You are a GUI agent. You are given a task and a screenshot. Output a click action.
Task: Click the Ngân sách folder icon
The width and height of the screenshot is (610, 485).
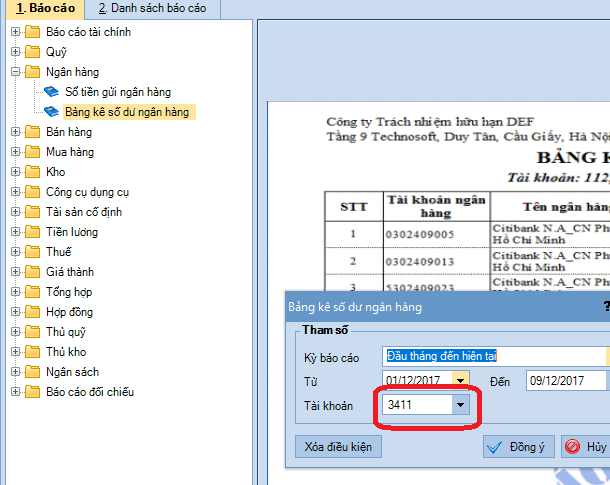coord(32,372)
